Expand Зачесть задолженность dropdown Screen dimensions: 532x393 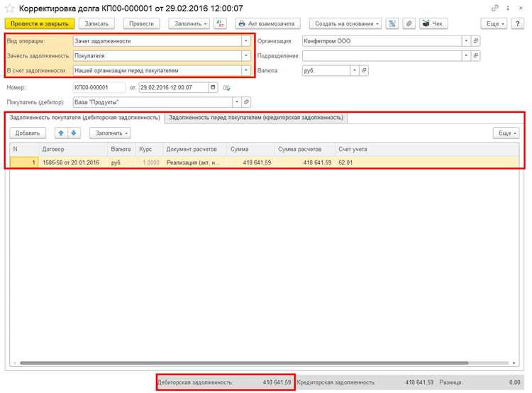point(246,55)
